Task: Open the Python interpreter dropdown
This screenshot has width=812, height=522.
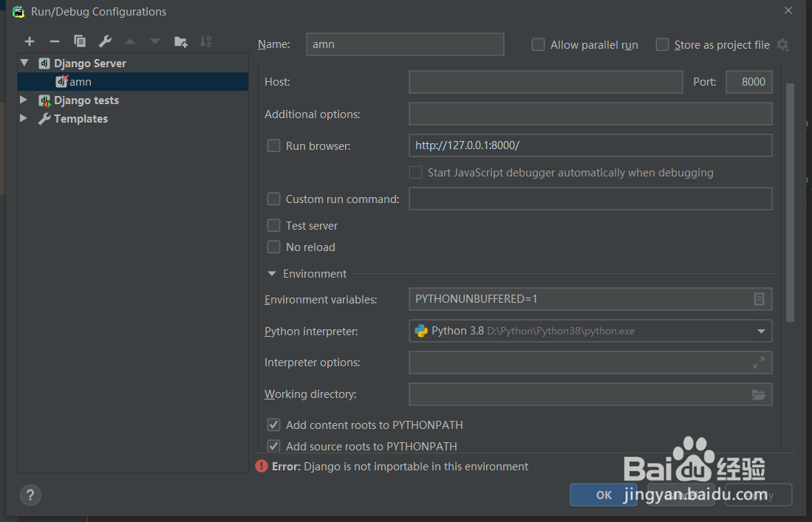Action: [x=761, y=332]
